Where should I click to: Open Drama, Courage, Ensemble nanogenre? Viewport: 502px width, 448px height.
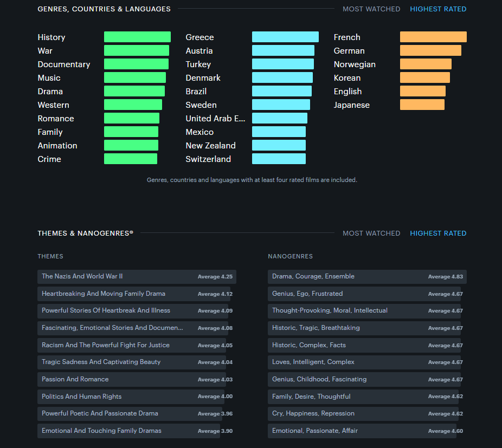click(313, 276)
